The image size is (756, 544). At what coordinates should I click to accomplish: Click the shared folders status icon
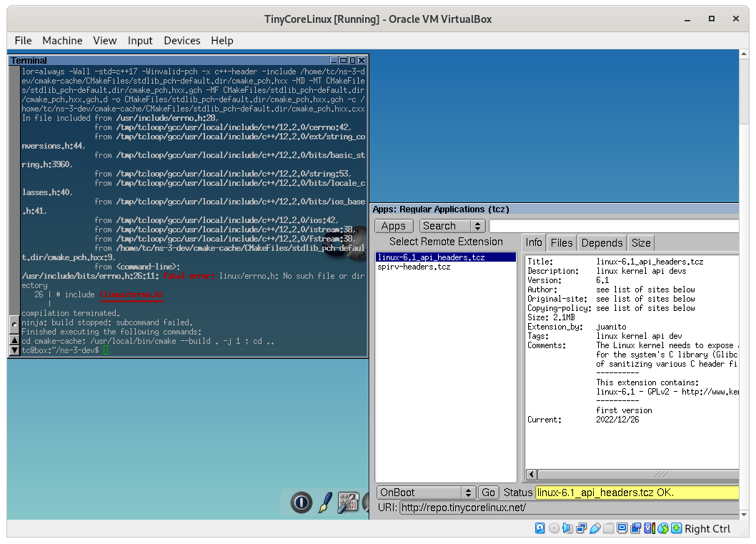coord(609,528)
